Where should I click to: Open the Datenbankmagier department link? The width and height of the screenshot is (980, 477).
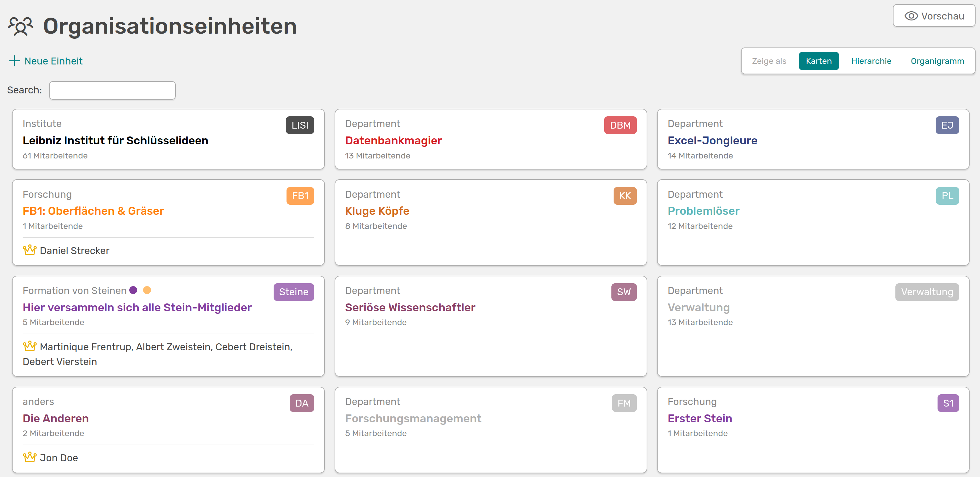point(393,140)
